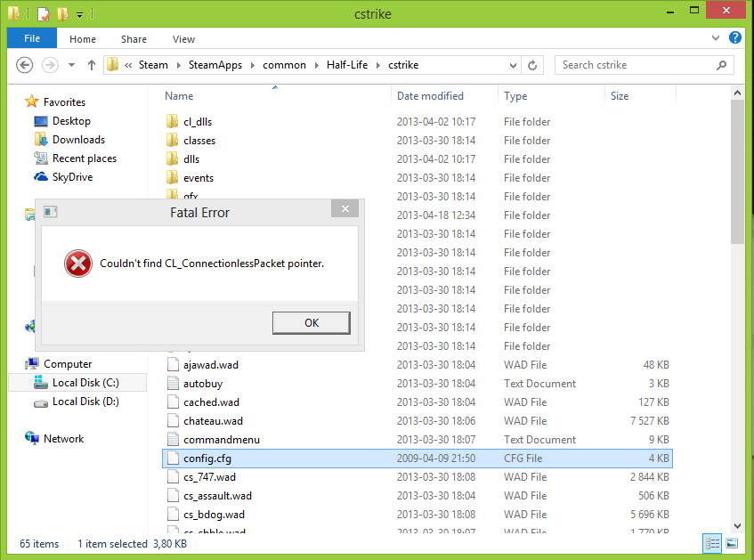Expand the SteamApps breadcrumb subfolder arrow
Screen dimensions: 754x560
[253, 65]
